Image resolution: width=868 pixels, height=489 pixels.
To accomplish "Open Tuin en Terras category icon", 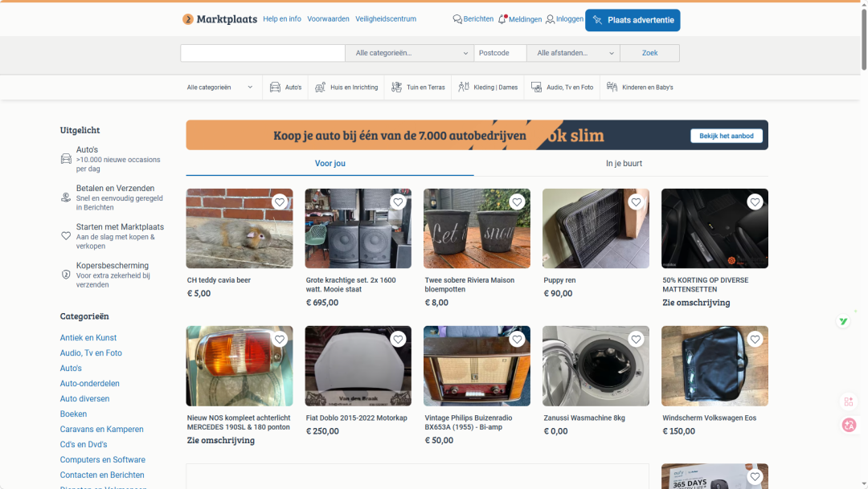I will pos(397,88).
